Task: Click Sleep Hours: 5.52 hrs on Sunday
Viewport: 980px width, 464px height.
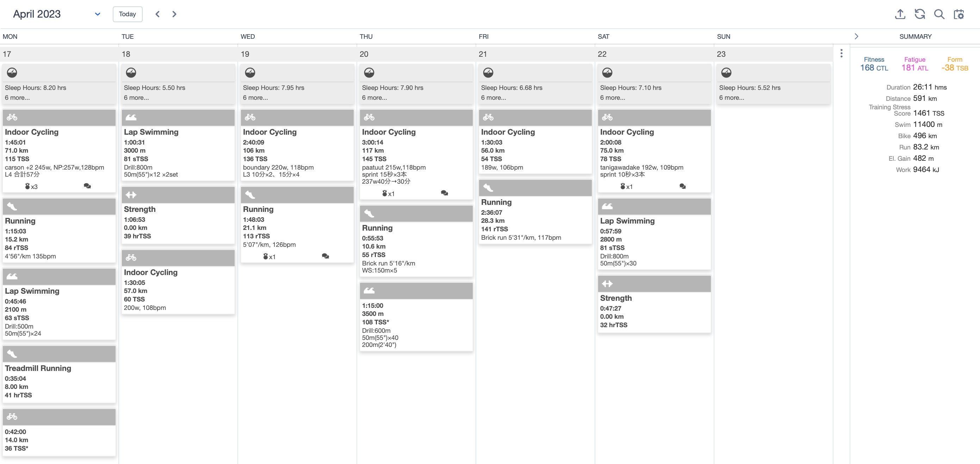Action: (750, 88)
